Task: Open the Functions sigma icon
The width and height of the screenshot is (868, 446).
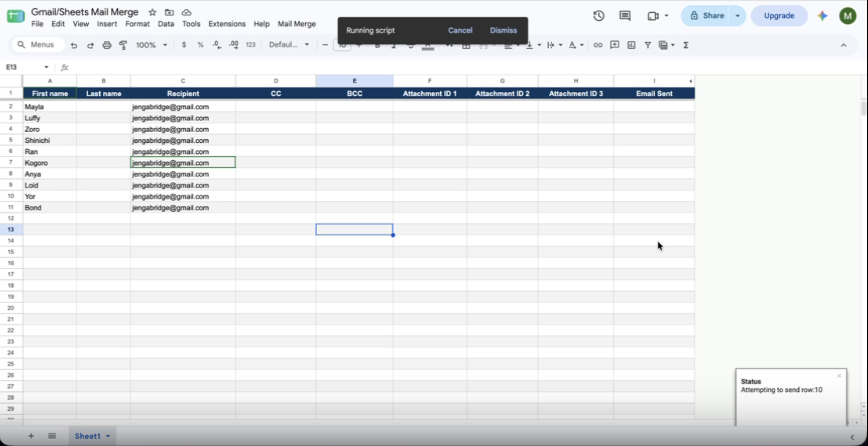Action: tap(686, 45)
